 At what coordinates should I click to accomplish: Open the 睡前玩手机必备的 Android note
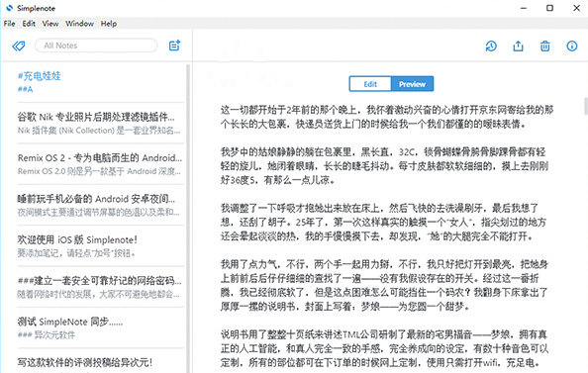[101, 205]
